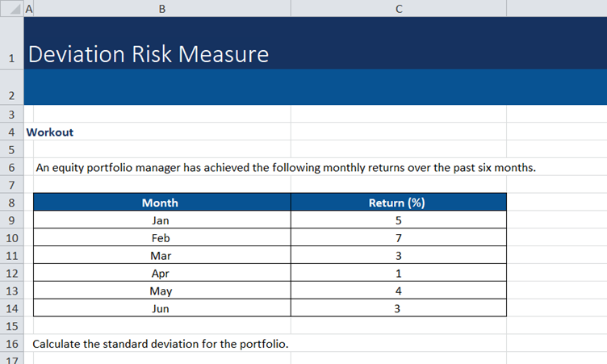The height and width of the screenshot is (364, 607).
Task: Click the return value 7 for Feb
Action: 398,238
